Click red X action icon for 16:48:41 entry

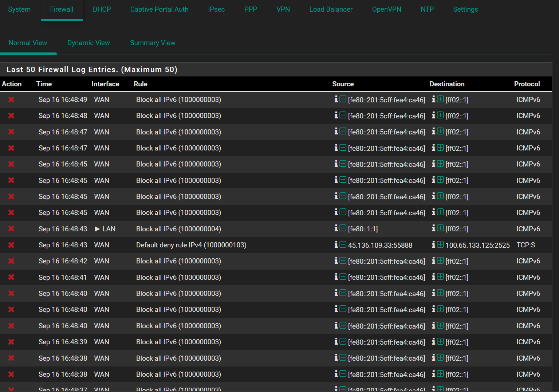[11, 277]
